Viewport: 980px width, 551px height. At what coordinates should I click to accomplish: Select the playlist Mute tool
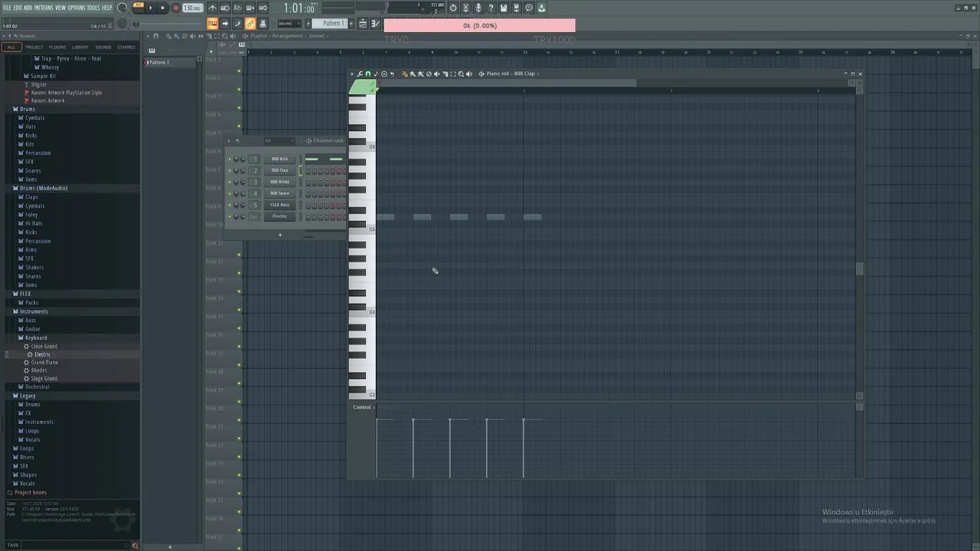192,36
